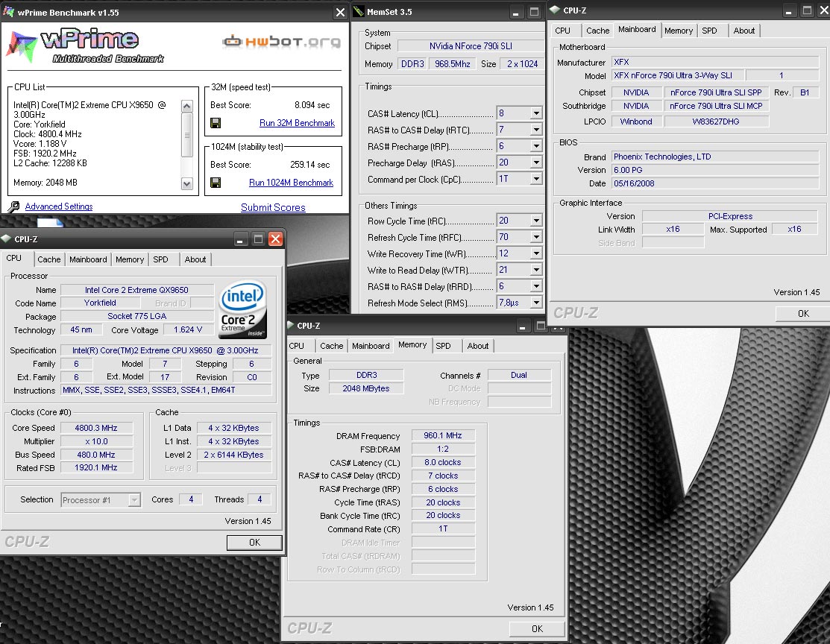Open the RAS# to CAS# Delay (tRTC) dropdown

click(536, 130)
